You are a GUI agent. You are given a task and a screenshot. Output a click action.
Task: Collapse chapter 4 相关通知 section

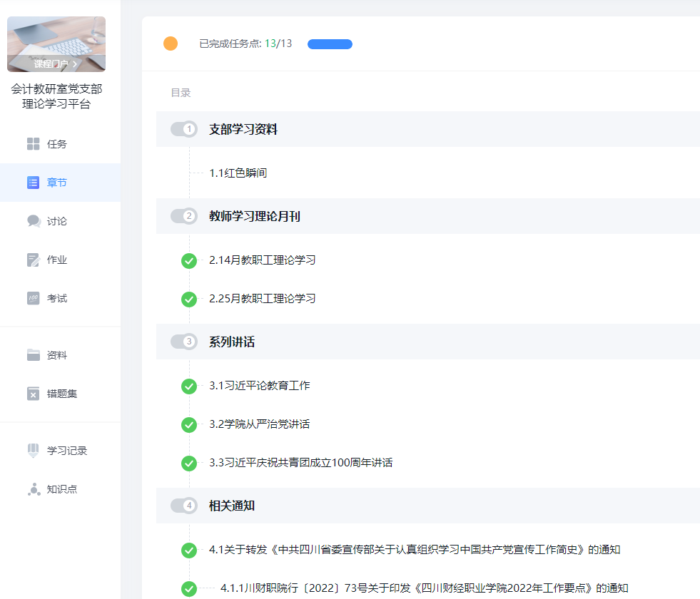(x=183, y=506)
